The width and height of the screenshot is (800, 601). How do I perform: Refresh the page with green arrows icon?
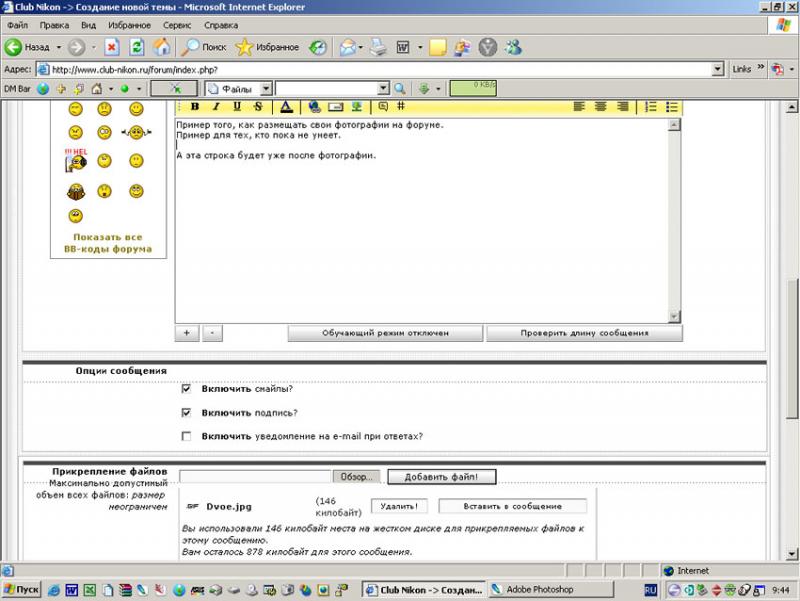[x=136, y=47]
